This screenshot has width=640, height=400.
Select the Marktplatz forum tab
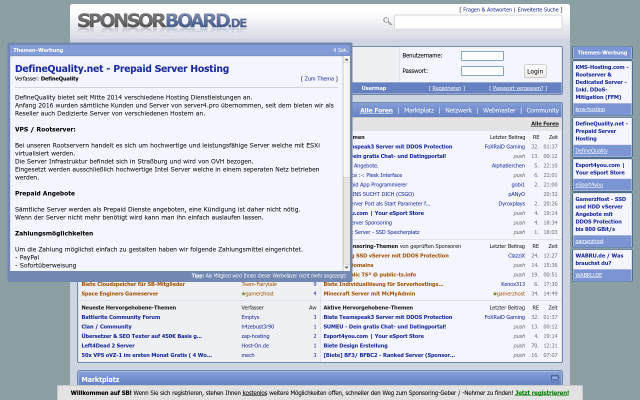pos(418,110)
